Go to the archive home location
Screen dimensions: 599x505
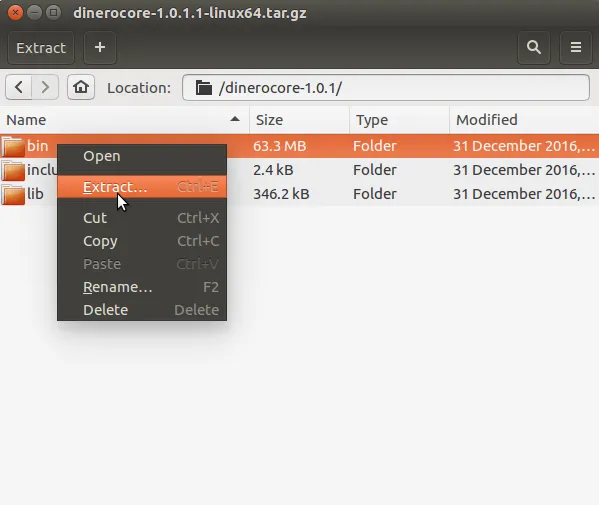(x=81, y=87)
